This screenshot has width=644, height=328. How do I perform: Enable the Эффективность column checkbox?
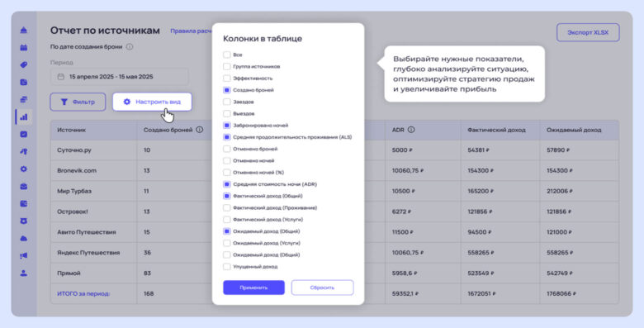click(x=227, y=78)
